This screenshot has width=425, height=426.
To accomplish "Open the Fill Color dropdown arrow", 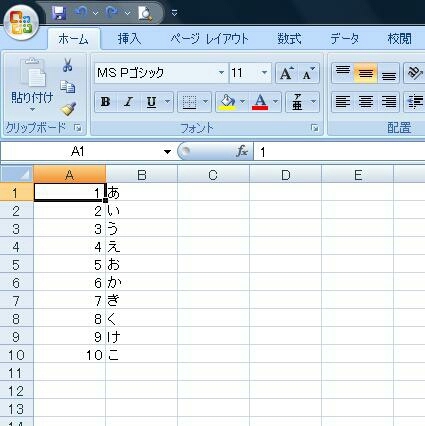I will (x=243, y=102).
